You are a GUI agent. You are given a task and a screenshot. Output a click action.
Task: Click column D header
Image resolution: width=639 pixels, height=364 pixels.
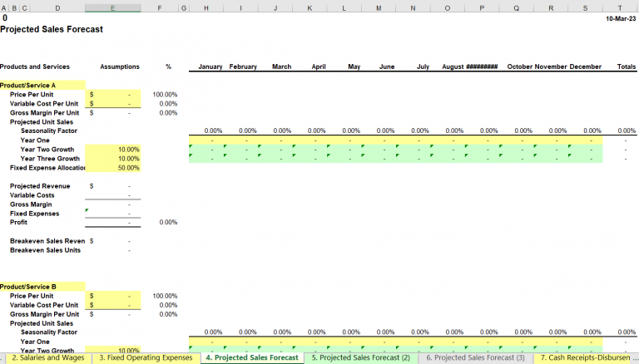pos(57,7)
